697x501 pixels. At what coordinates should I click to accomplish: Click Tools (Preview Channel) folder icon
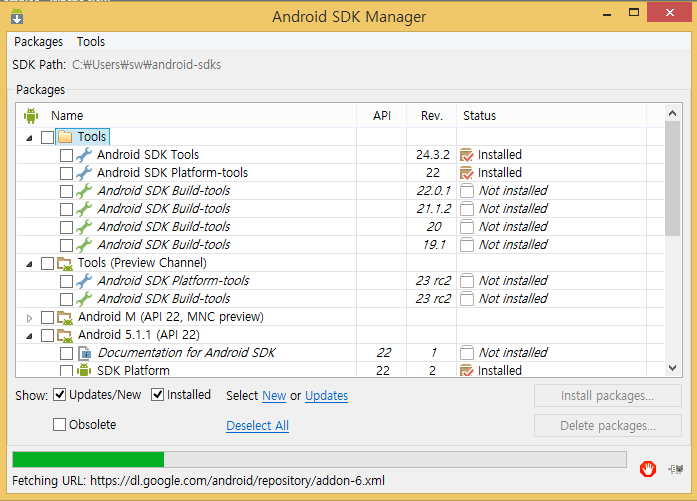tap(65, 263)
